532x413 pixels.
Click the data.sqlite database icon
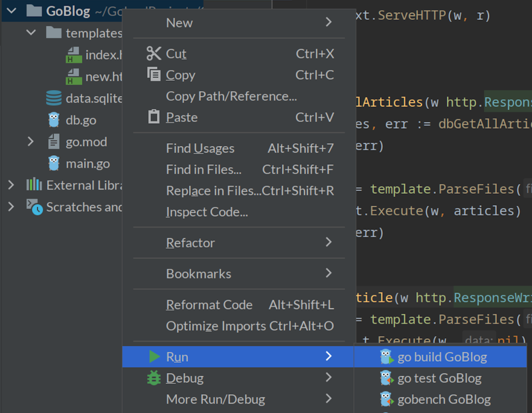pyautogui.click(x=54, y=98)
